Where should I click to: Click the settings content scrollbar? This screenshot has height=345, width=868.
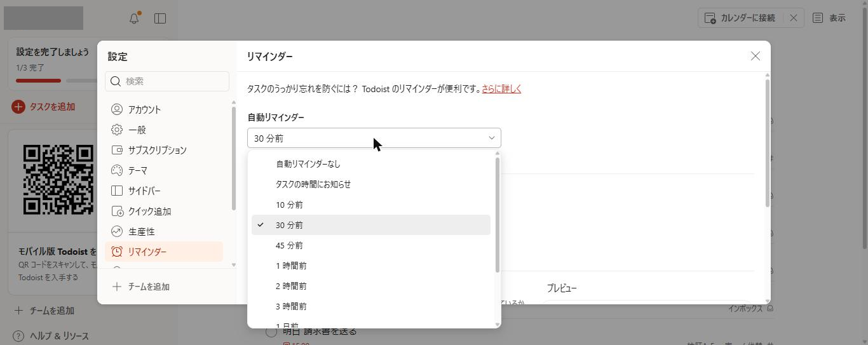(768, 143)
